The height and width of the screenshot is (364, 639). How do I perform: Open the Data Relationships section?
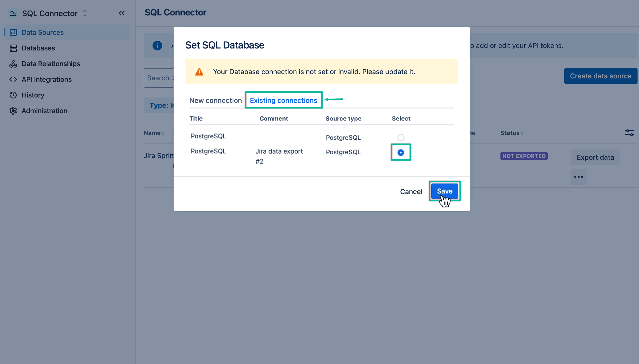click(51, 64)
